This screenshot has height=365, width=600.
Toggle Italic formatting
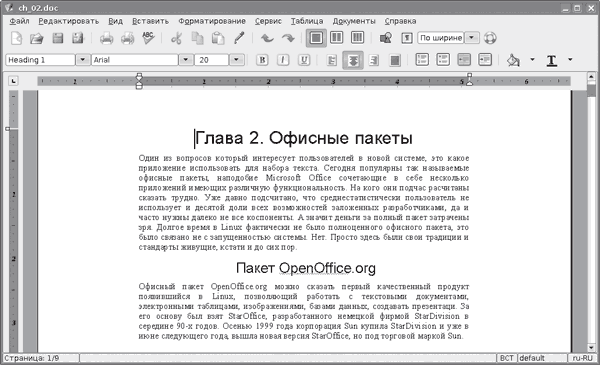283,60
